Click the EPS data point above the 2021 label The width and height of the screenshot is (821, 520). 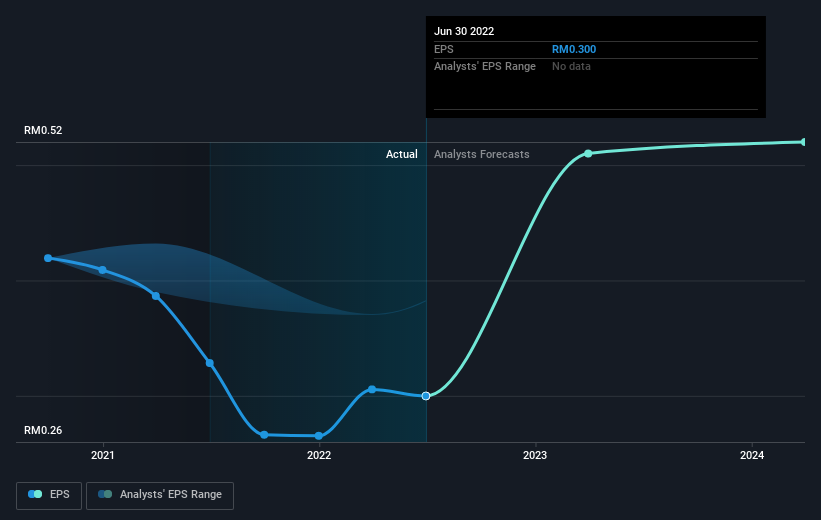tap(103, 270)
